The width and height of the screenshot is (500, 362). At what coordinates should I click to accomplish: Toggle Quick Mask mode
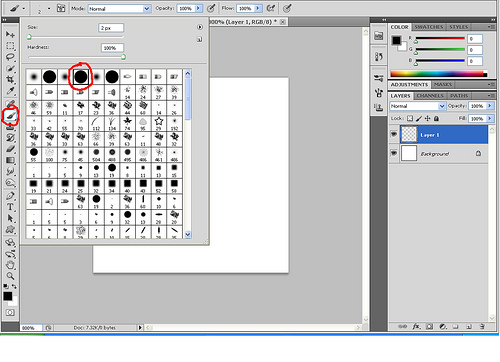tap(10, 313)
